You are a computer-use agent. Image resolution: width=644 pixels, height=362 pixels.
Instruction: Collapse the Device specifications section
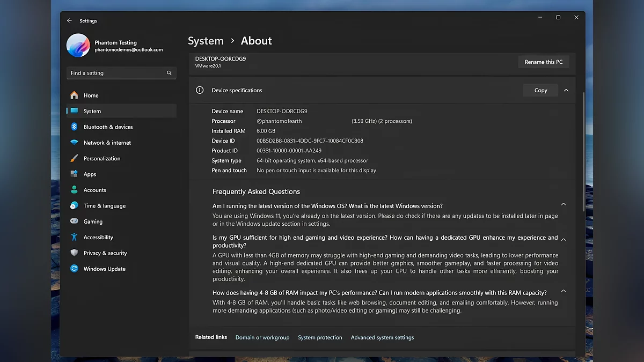(566, 91)
